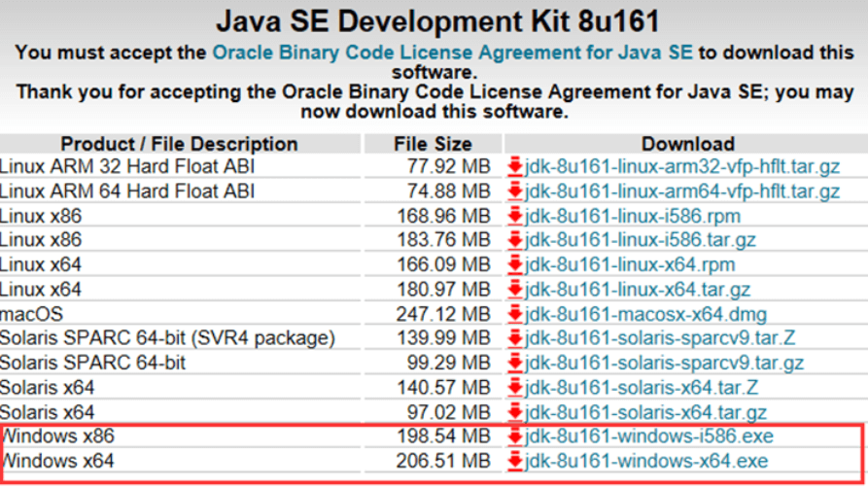Image resolution: width=868 pixels, height=489 pixels.
Task: Download jdk-8u161-linux-arm32-vfp-hflt.tar.gz
Action: click(x=682, y=166)
